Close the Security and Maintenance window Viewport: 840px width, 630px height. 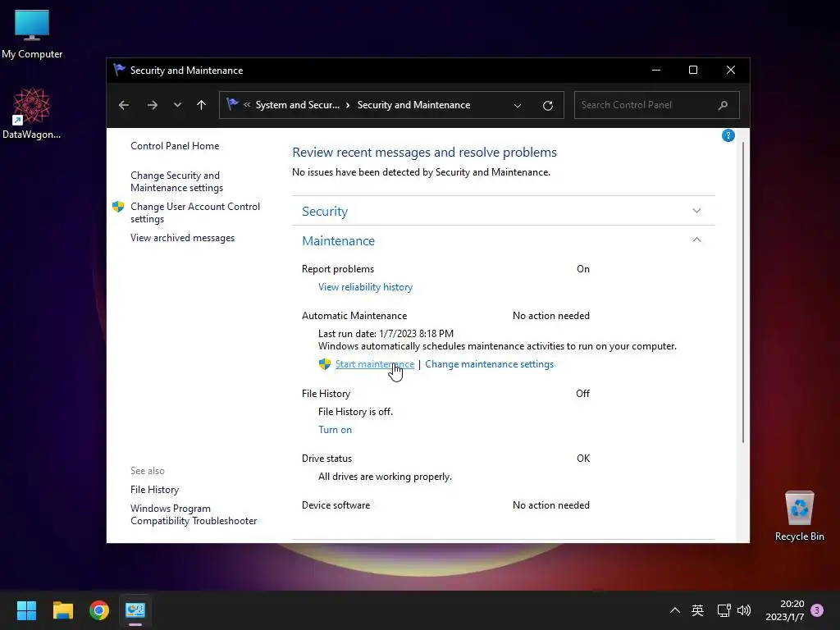pos(731,71)
